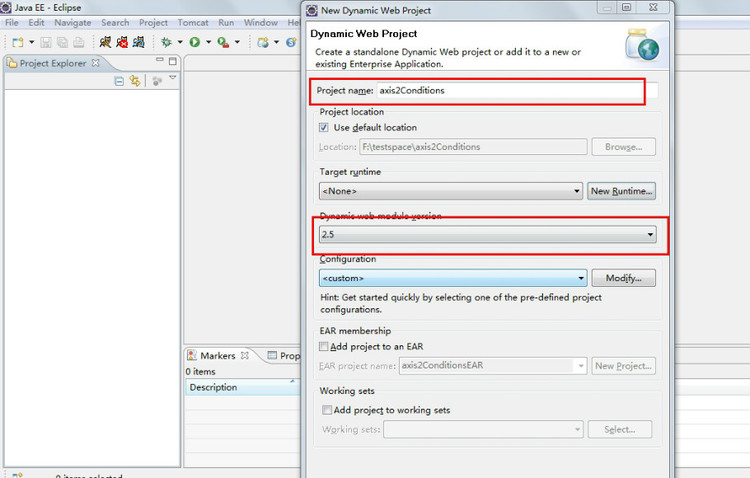
Task: Click the Eclipse logo icon in dialog title
Action: [x=312, y=10]
